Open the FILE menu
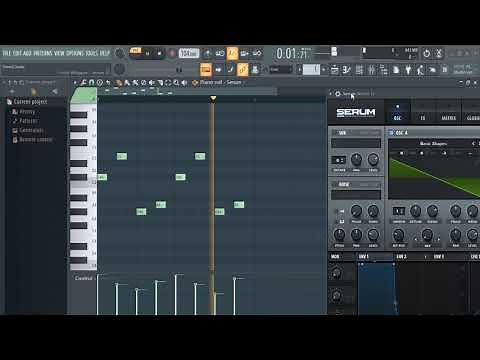 point(7,53)
